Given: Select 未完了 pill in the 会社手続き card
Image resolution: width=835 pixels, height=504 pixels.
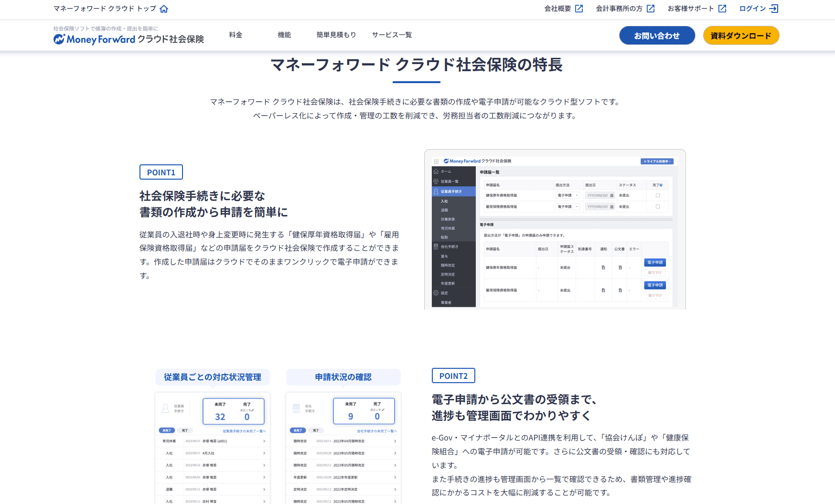Looking at the screenshot, I should [x=298, y=430].
